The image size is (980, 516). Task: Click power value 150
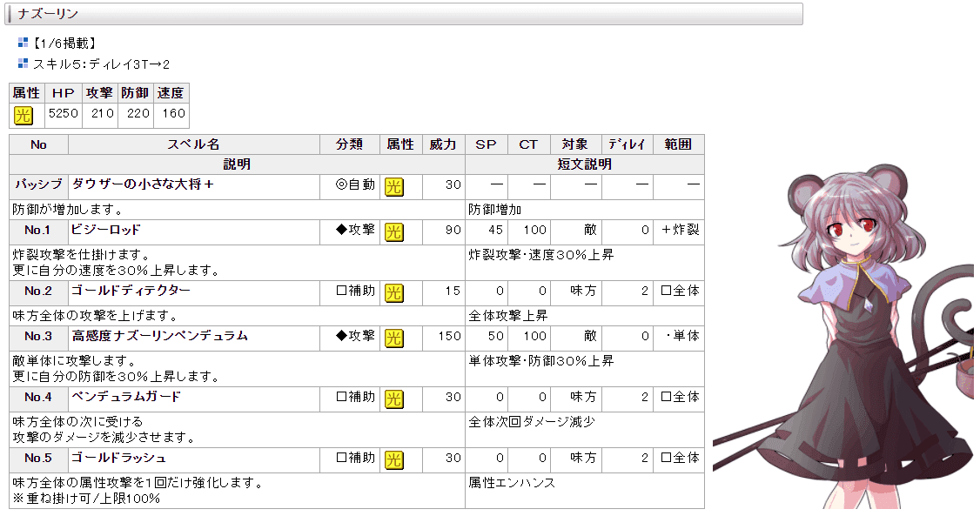pos(449,336)
